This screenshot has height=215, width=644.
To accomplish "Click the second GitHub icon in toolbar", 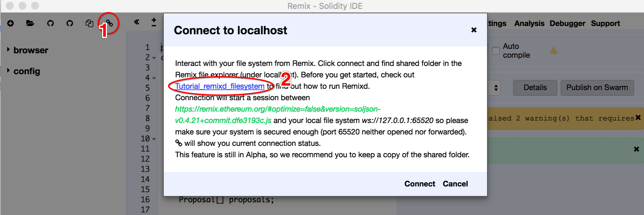I will tap(70, 23).
